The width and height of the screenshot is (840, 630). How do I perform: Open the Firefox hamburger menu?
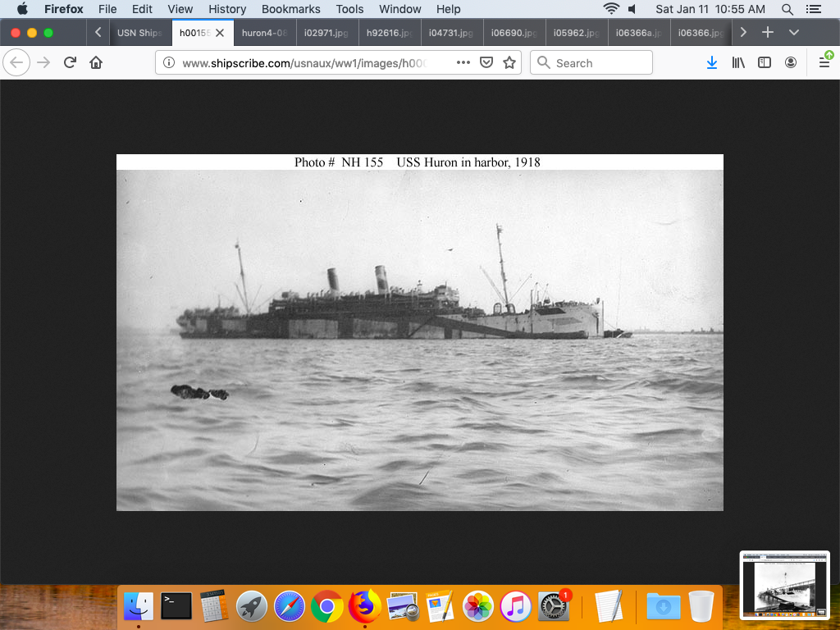[x=824, y=63]
